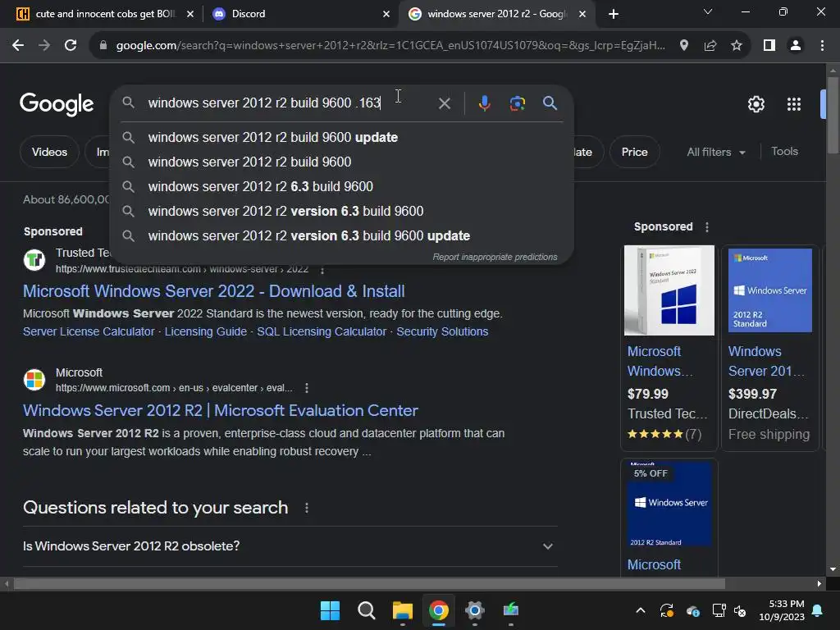Open Google quick settings gear
This screenshot has height=630, width=840.
click(x=756, y=104)
